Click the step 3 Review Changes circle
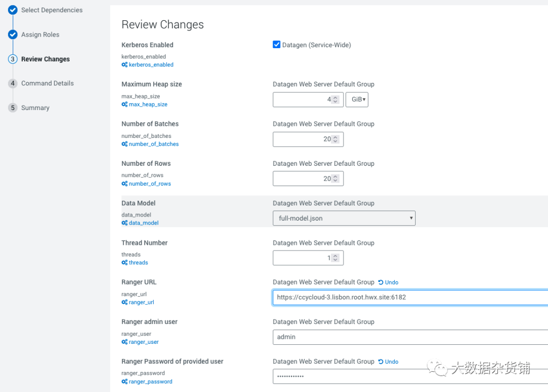Image resolution: width=548 pixels, height=392 pixels. click(x=13, y=59)
